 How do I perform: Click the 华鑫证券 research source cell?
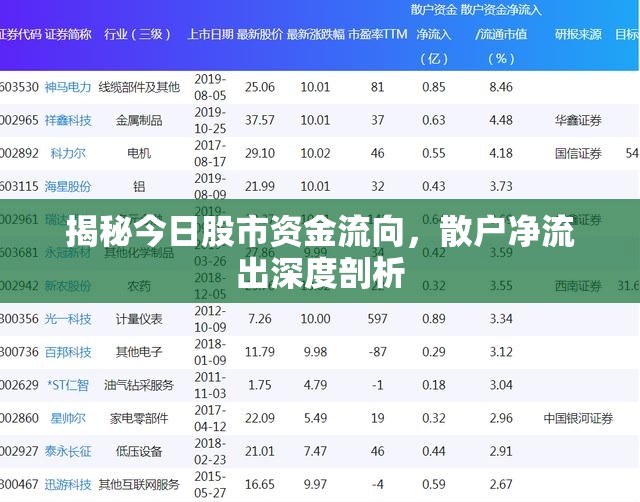(x=578, y=120)
